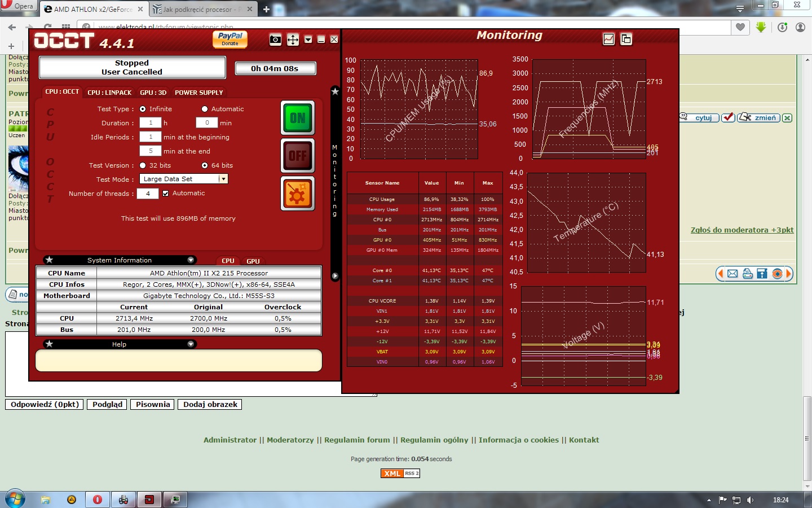Open Windows Explorer folder icon on taskbar
Image resolution: width=812 pixels, height=508 pixels.
coord(46,500)
